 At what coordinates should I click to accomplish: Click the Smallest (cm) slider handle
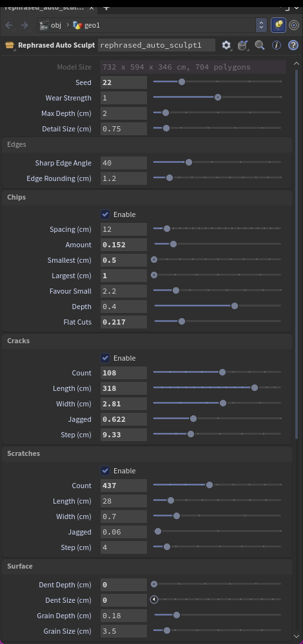tap(154, 260)
